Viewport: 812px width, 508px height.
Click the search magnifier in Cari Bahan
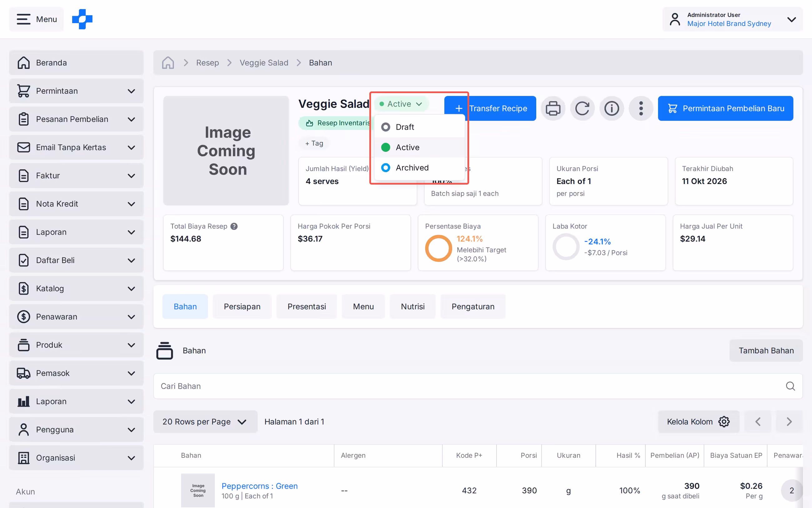coord(790,386)
